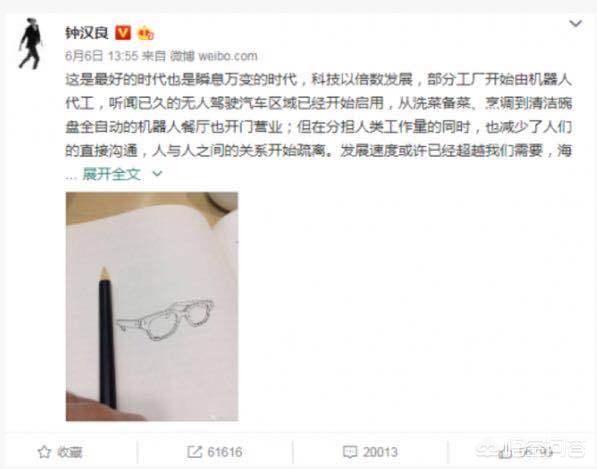Open the 钟汉良 username link

click(87, 33)
